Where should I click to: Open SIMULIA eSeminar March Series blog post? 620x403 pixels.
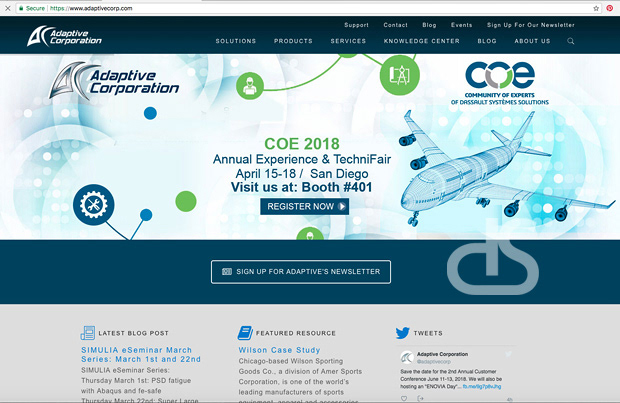coord(141,354)
